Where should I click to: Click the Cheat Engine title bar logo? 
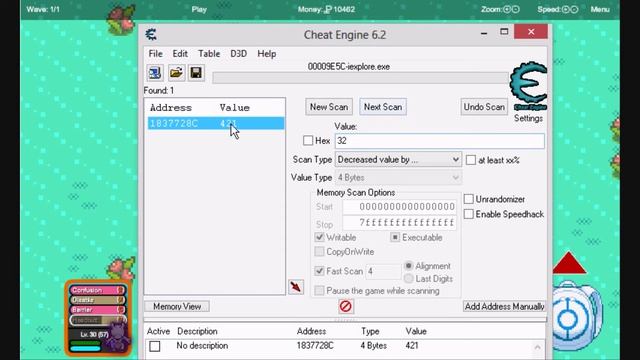(151, 34)
